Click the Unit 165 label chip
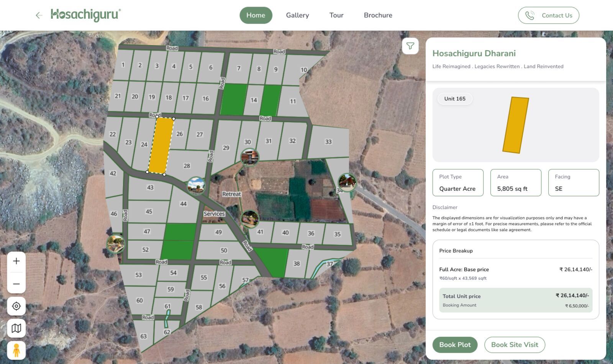The width and height of the screenshot is (613, 364). tap(455, 99)
